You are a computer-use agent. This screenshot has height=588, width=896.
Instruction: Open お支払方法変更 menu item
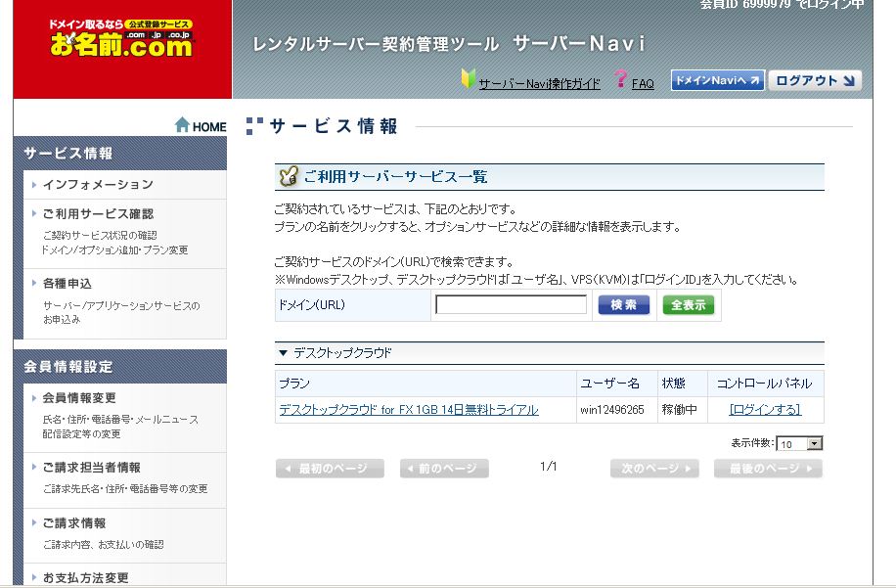(x=86, y=577)
